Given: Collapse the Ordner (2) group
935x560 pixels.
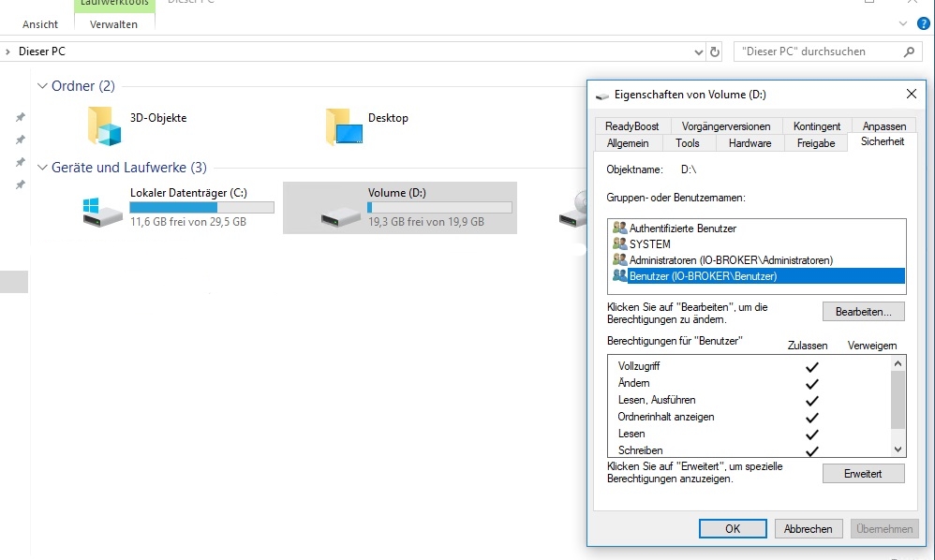Looking at the screenshot, I should pyautogui.click(x=42, y=86).
